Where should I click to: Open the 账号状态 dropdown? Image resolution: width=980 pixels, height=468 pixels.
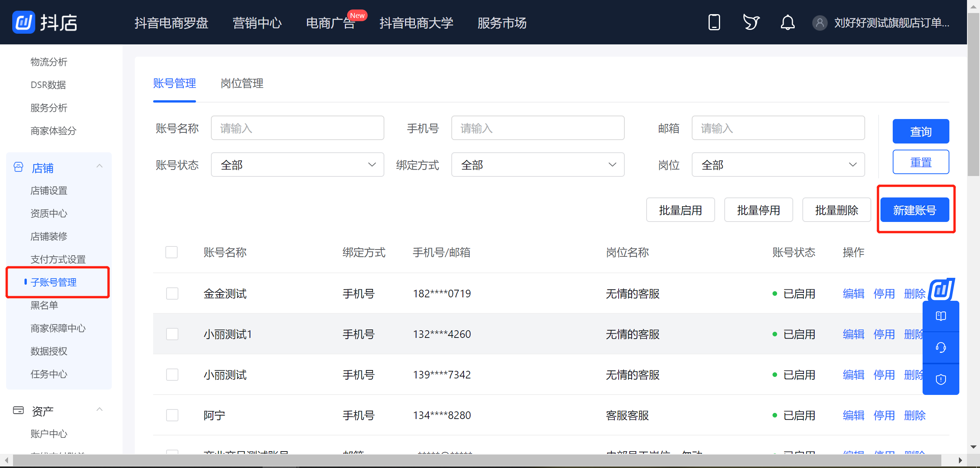(297, 165)
